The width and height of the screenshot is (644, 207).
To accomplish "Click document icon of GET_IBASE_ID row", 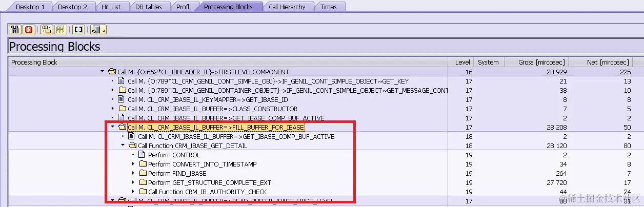I will point(122,99).
